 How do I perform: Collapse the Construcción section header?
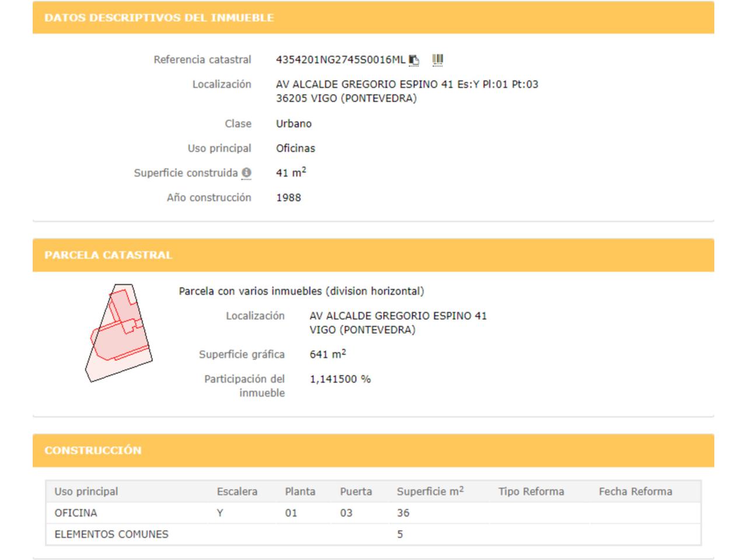pos(93,450)
